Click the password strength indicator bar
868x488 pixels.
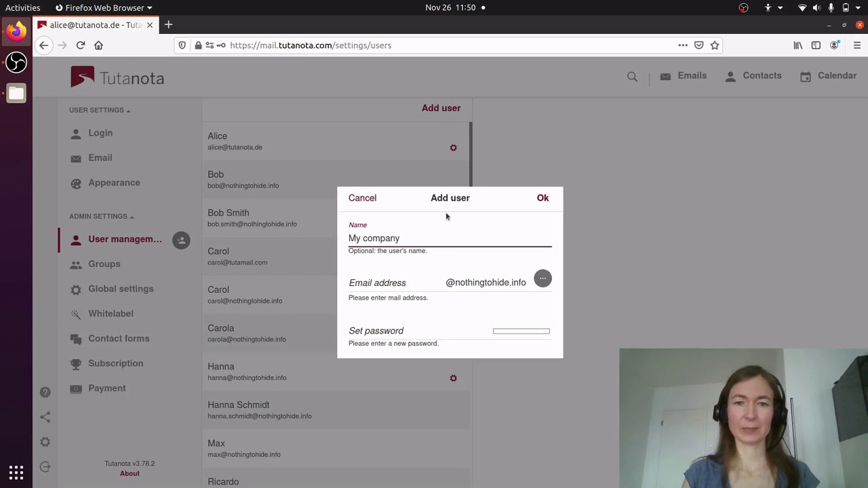click(521, 331)
